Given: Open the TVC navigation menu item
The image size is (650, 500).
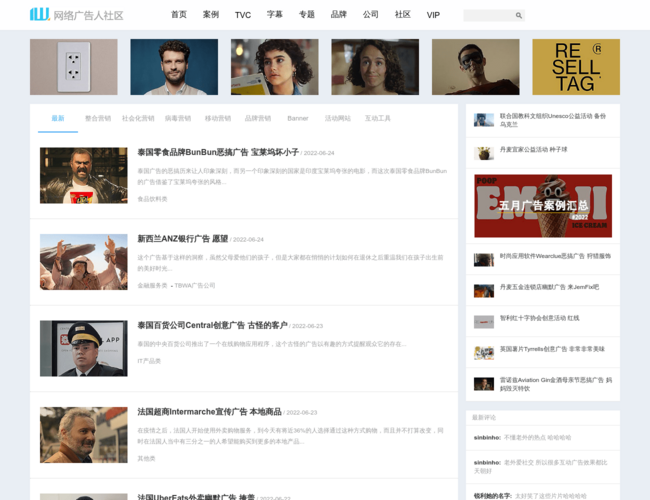Looking at the screenshot, I should pyautogui.click(x=243, y=15).
